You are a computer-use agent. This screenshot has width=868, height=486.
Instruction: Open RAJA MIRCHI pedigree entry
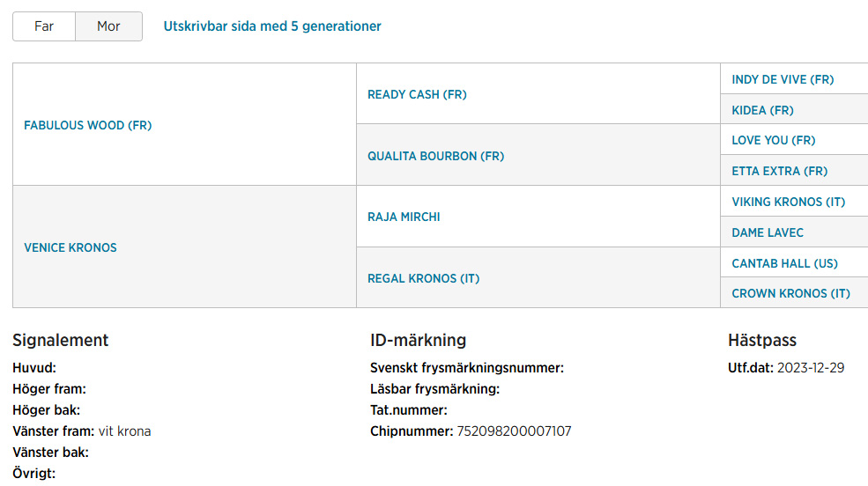(x=404, y=217)
